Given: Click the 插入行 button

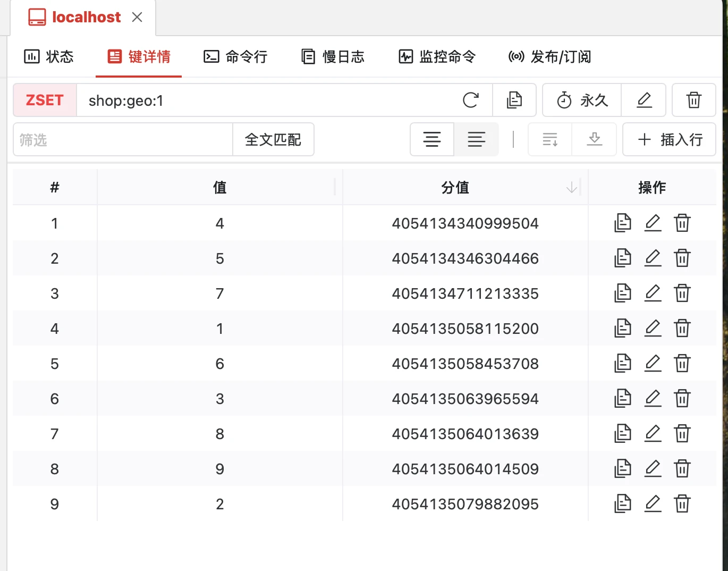Looking at the screenshot, I should tap(669, 140).
